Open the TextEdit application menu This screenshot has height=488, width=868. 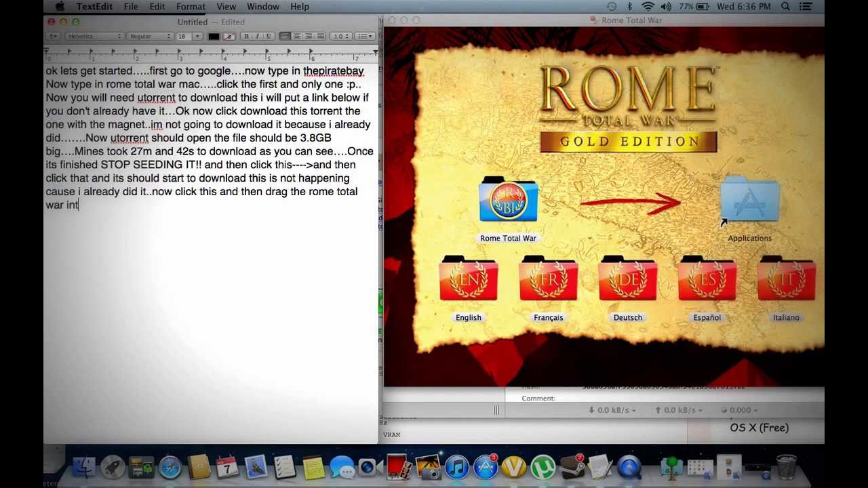[x=94, y=7]
